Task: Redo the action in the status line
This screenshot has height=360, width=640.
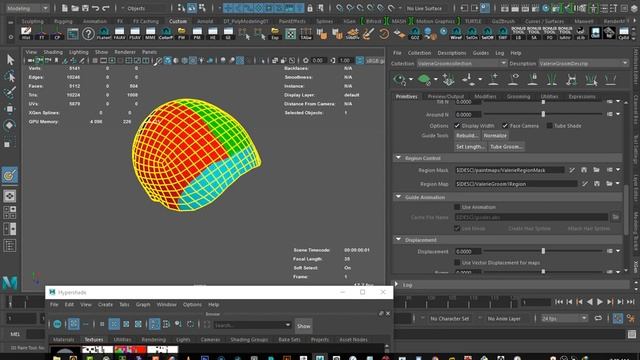Action: pyautogui.click(x=106, y=8)
